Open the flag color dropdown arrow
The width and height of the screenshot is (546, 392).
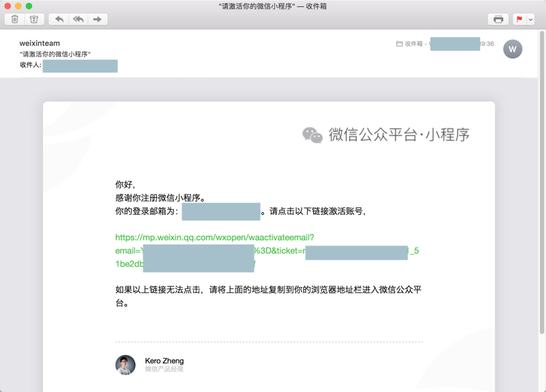pos(530,20)
